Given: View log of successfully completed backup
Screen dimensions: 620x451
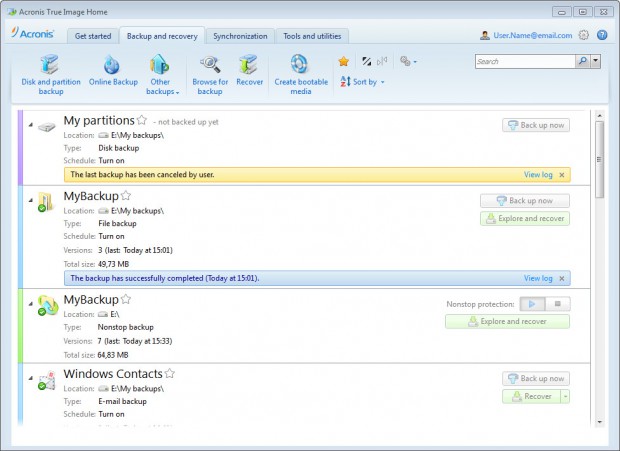Looking at the screenshot, I should 538,278.
